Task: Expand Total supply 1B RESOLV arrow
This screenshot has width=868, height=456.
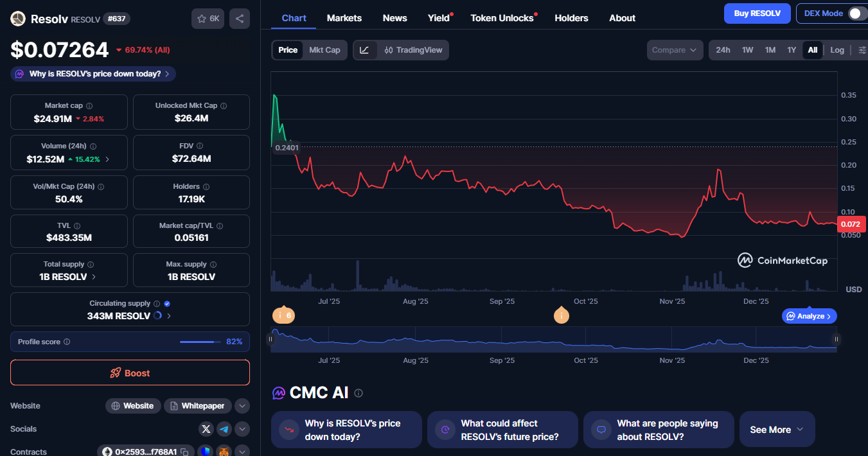Action: point(94,277)
